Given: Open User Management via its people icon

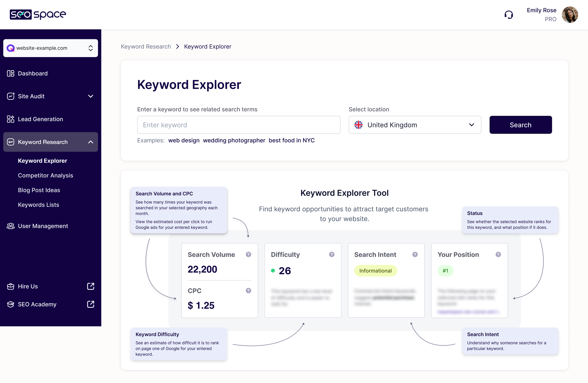Looking at the screenshot, I should click(10, 226).
